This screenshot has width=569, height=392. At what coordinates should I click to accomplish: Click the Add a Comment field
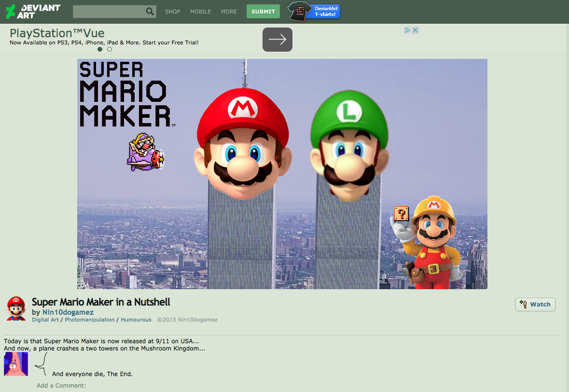coord(61,385)
